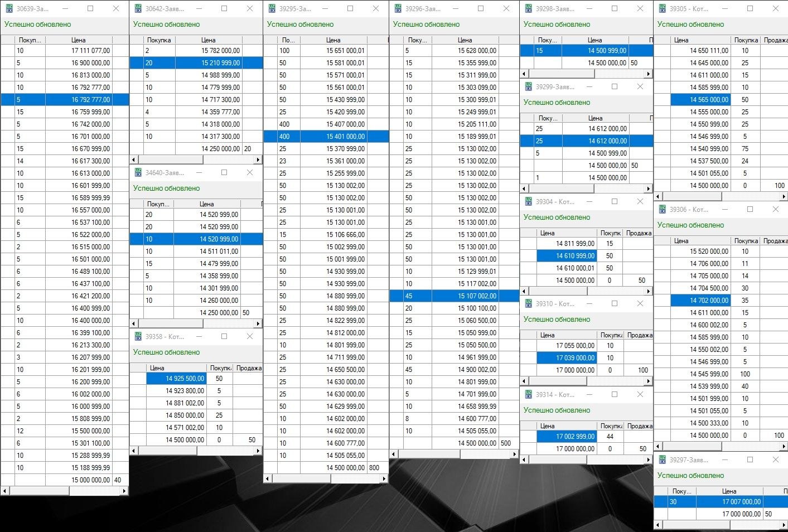Sort by Цена column in the 30639 window
Screen dimensions: 788x532
pos(78,40)
